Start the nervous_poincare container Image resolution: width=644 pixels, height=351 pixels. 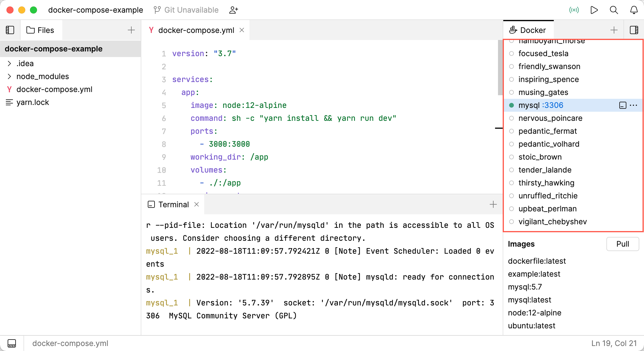coord(512,118)
